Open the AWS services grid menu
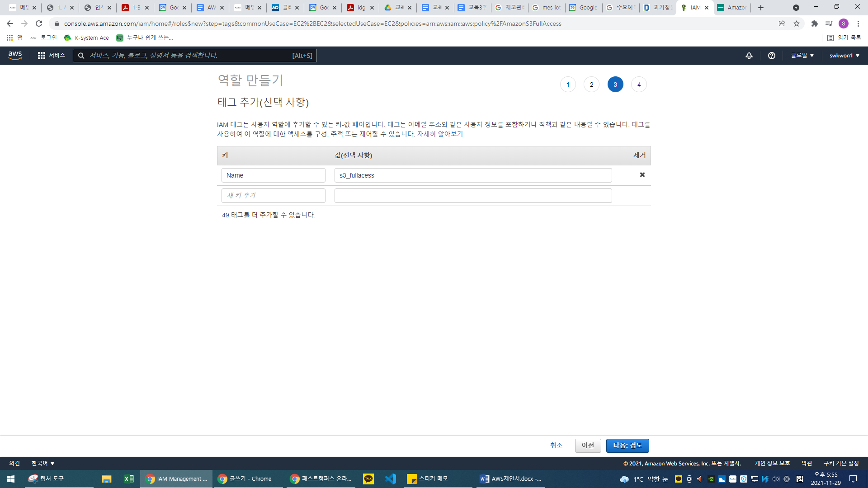868x488 pixels. pyautogui.click(x=42, y=55)
